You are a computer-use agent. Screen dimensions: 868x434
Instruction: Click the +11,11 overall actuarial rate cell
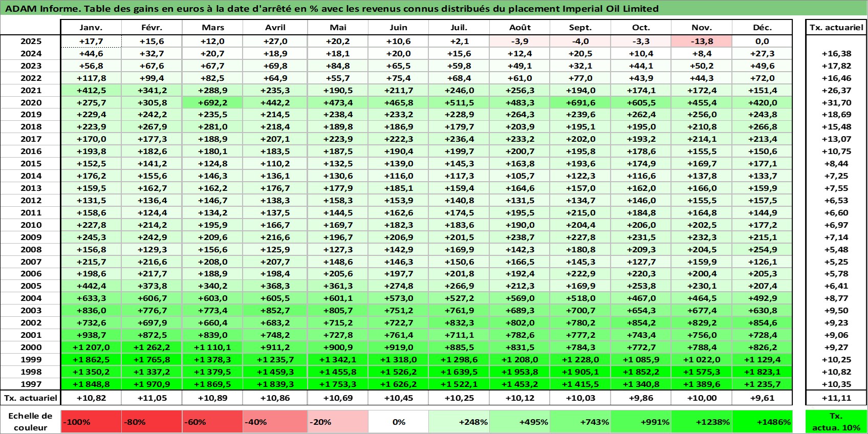(x=836, y=398)
